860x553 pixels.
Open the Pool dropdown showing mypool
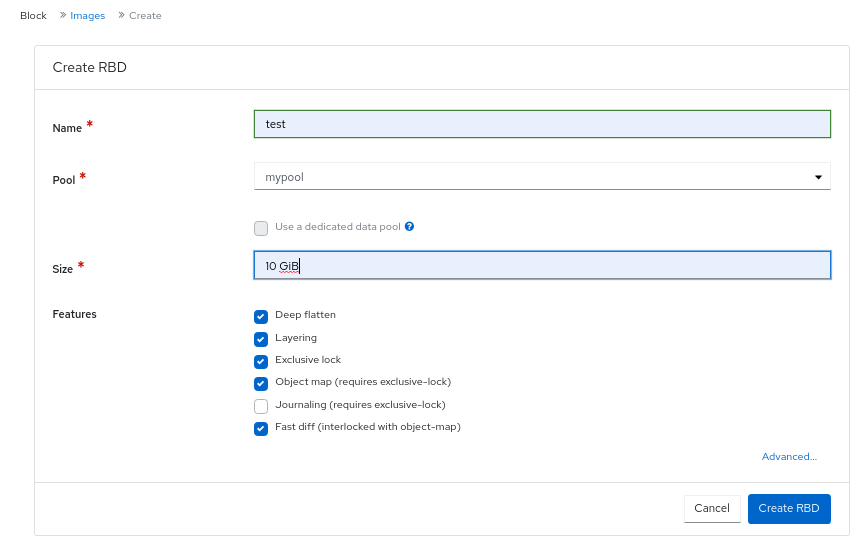(x=542, y=177)
